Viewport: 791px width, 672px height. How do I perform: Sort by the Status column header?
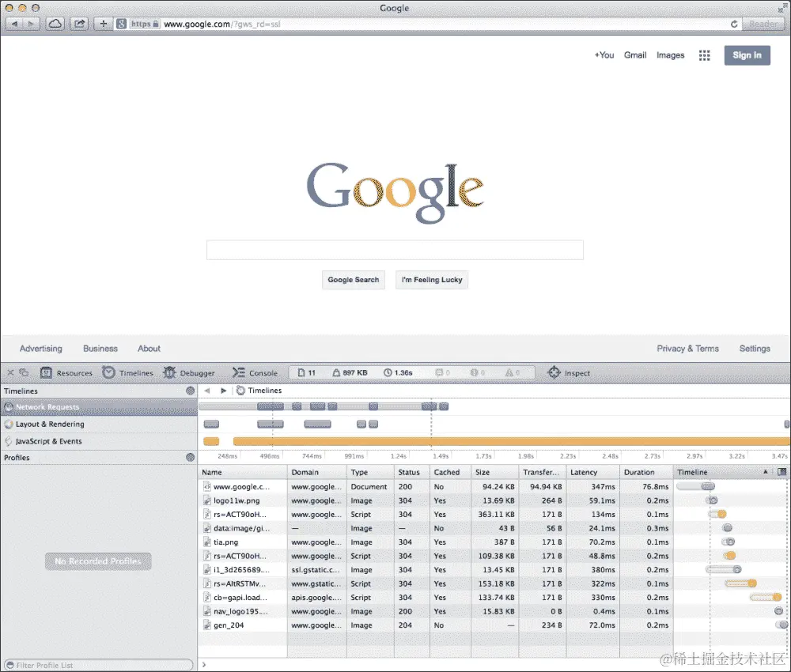click(411, 472)
